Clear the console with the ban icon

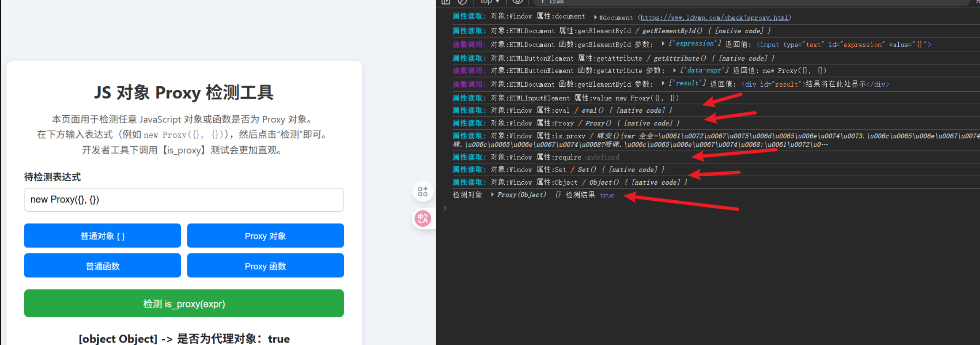462,2
